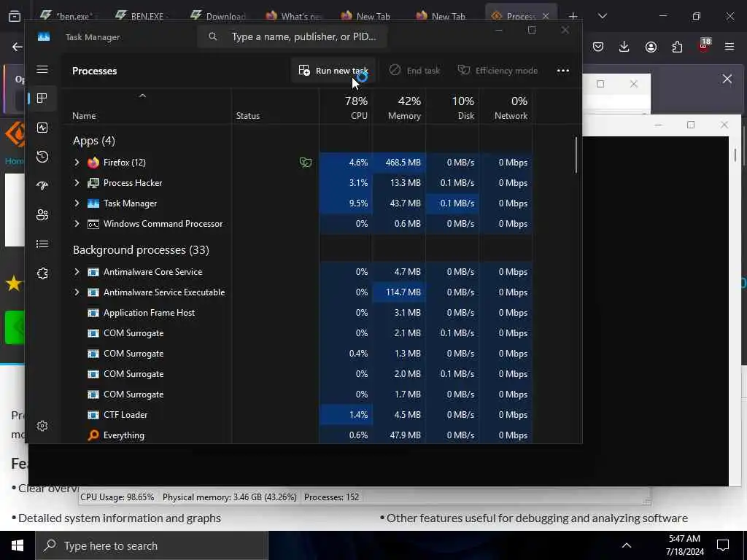Screen dimensions: 747x560
Task: Show hidden system tray icons
Action: point(627,545)
